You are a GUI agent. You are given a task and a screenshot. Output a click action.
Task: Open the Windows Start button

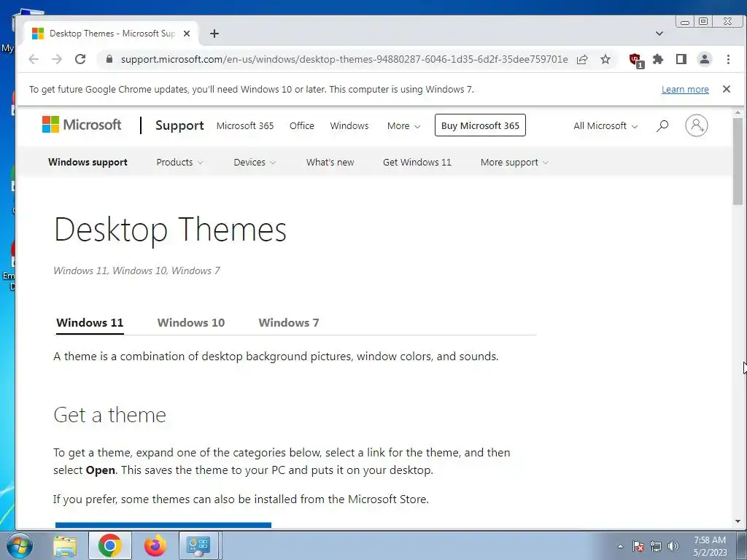coord(20,545)
